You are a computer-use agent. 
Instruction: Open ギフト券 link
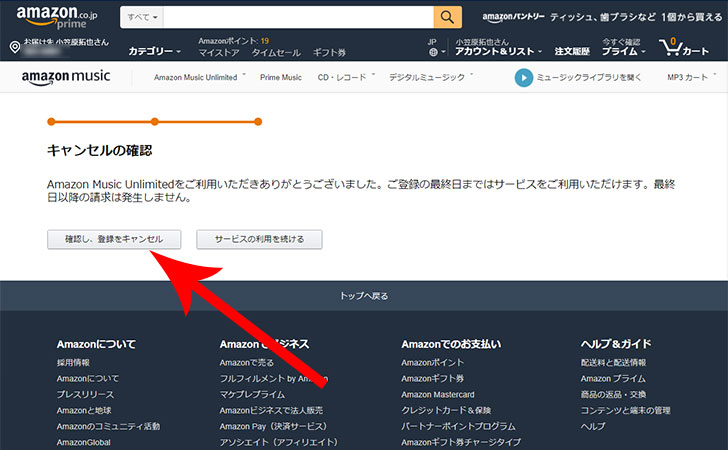329,52
